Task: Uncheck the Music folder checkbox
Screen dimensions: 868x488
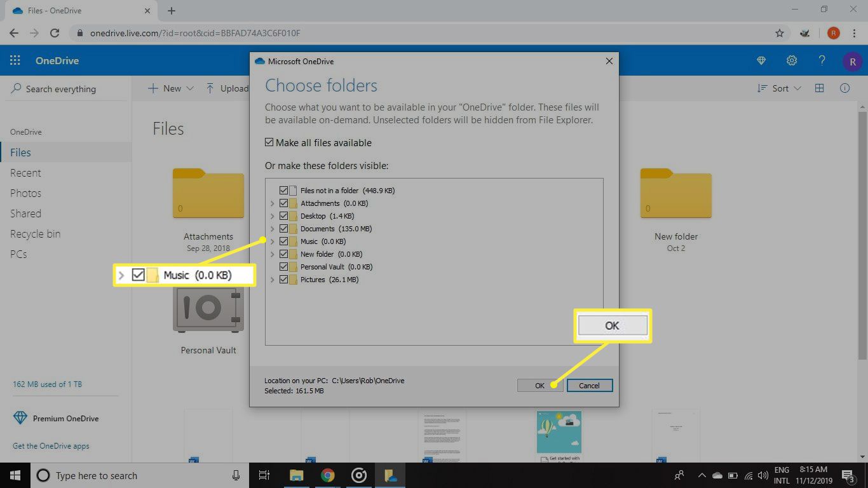Action: (283, 241)
